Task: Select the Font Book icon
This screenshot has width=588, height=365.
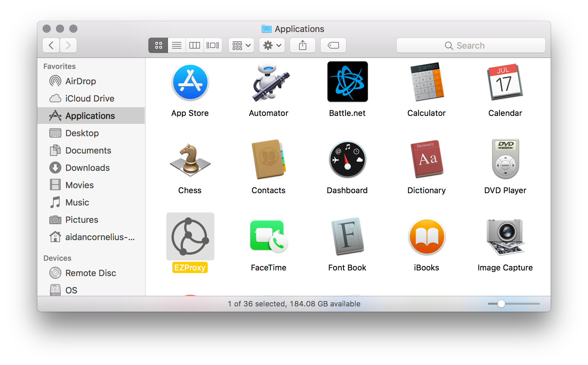Action: [x=347, y=236]
